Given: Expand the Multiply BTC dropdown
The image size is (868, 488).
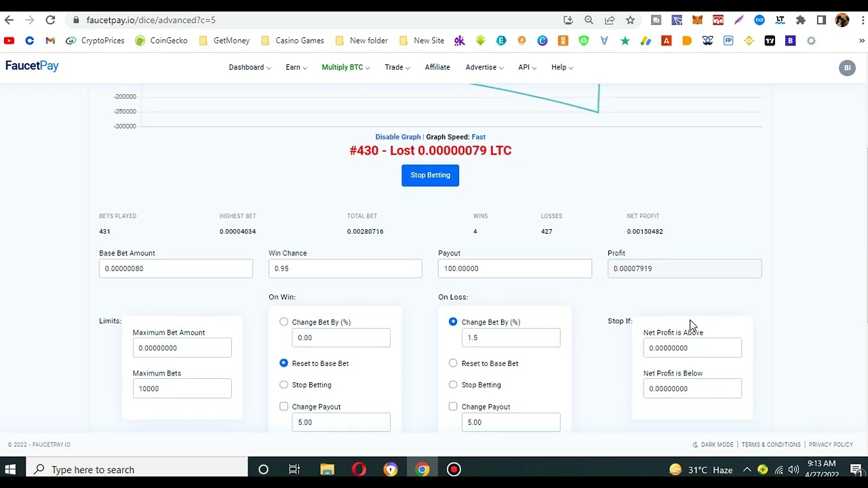Looking at the screenshot, I should coord(346,67).
